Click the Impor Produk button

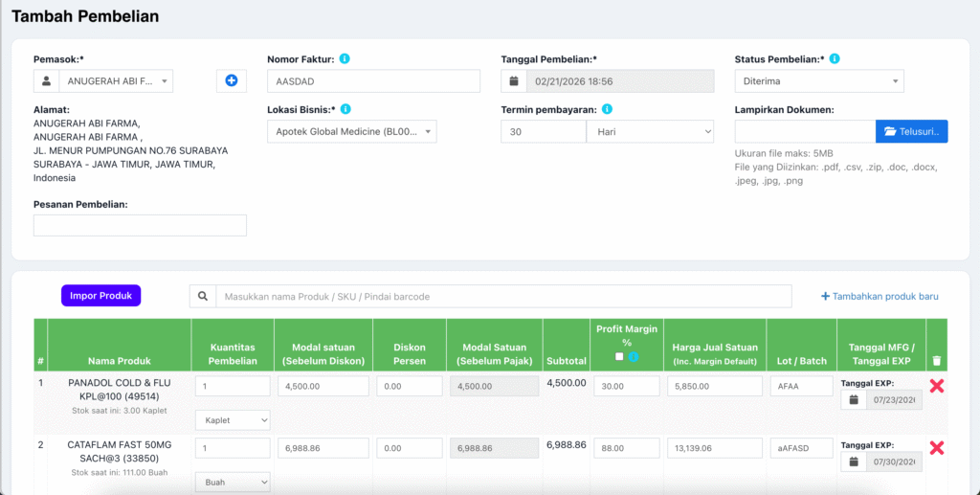click(x=100, y=296)
